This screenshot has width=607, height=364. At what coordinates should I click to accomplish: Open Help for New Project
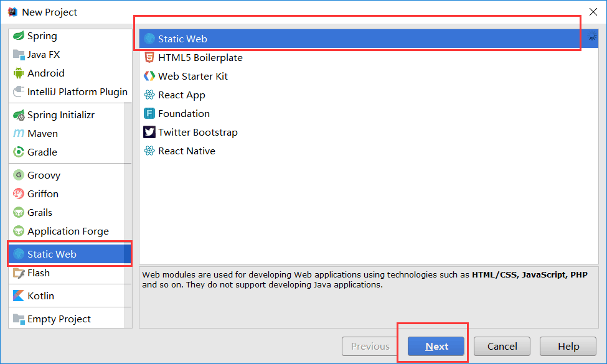click(x=568, y=346)
